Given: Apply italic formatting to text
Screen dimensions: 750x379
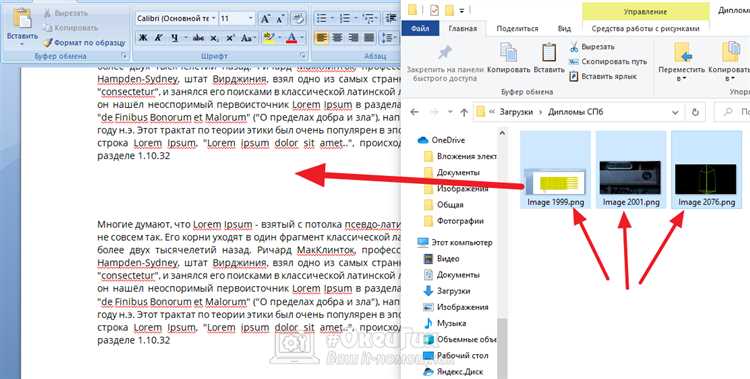Looking at the screenshot, I should pyautogui.click(x=158, y=38).
